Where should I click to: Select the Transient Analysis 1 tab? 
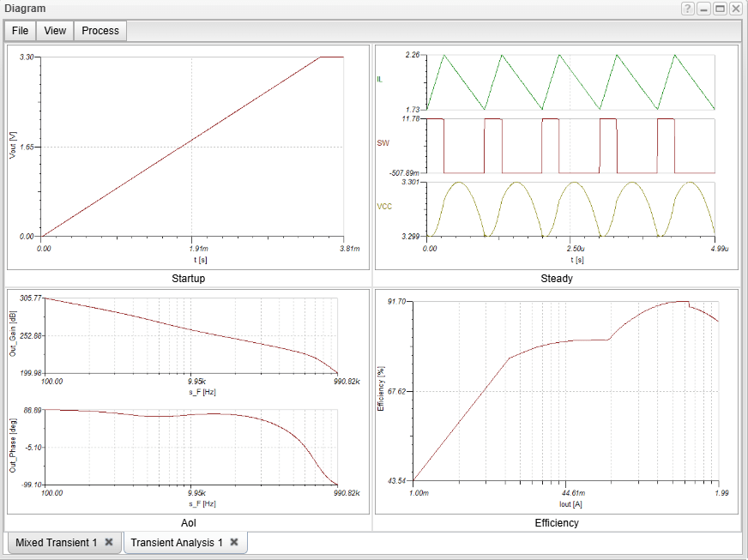click(x=177, y=543)
